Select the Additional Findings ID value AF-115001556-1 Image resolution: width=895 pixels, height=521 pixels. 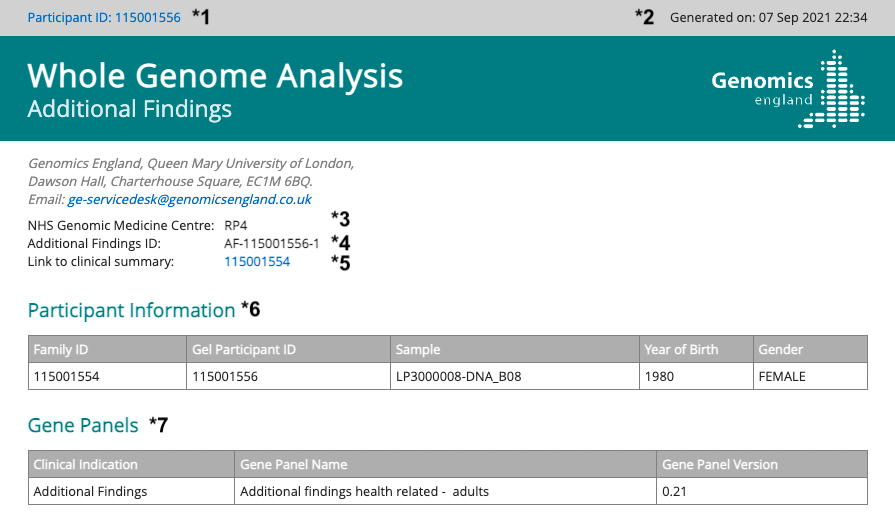tap(271, 244)
